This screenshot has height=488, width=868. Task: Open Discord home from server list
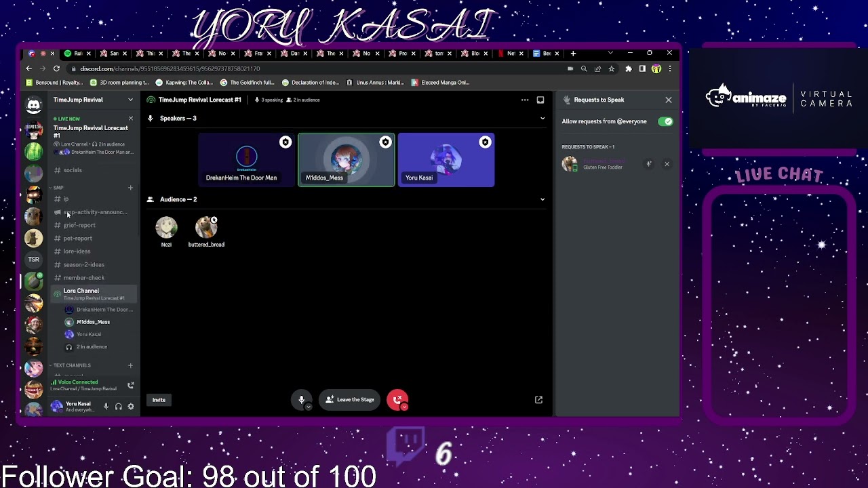[33, 104]
